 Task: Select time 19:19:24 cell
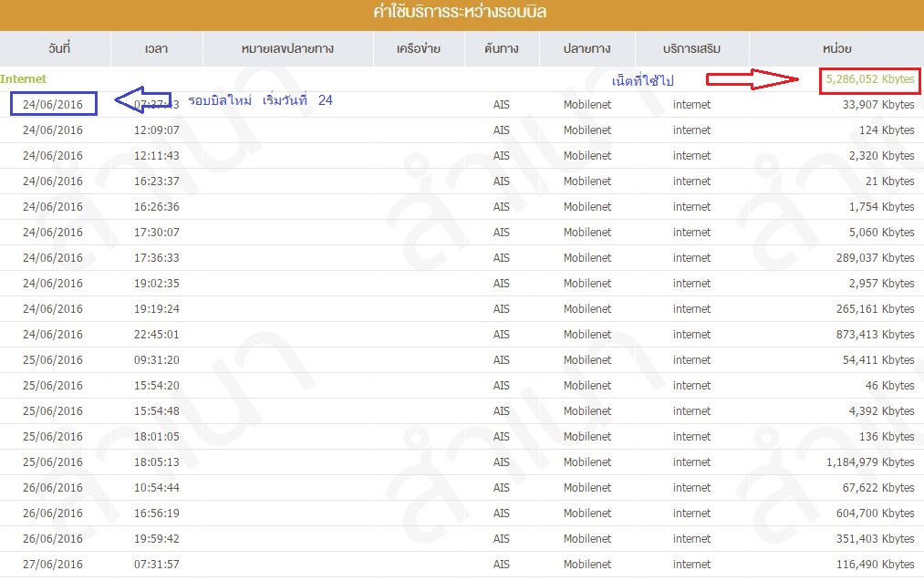click(x=157, y=309)
